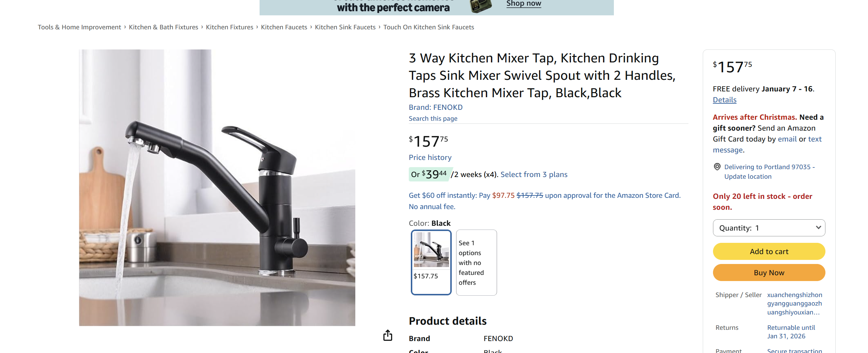Send gift card via email link

pos(787,139)
